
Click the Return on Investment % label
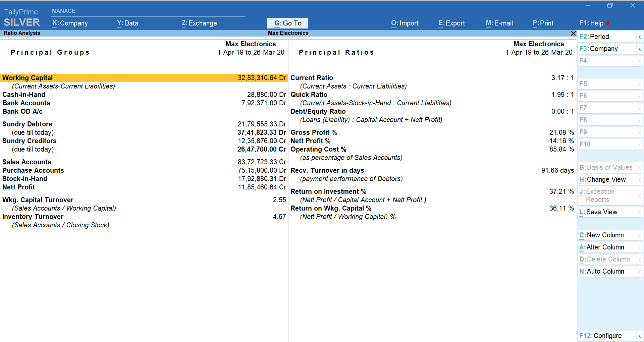(329, 191)
